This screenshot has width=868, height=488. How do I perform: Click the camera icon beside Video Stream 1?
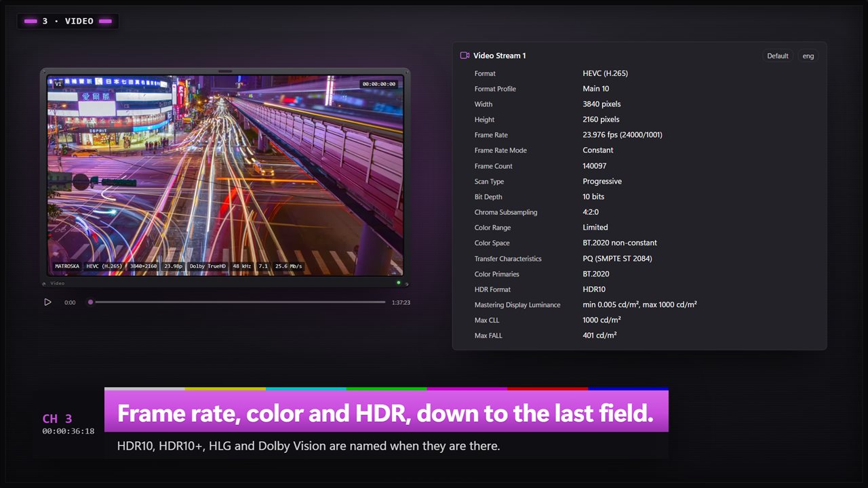[465, 56]
